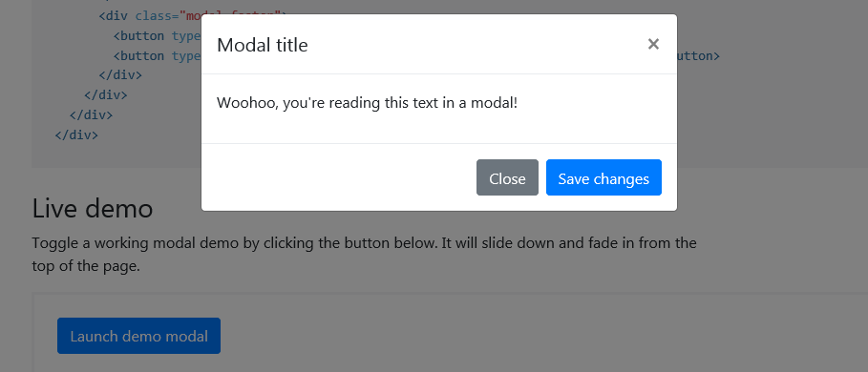Click the second "<button type" code line
Screen dimensions: 868x372
click(x=158, y=56)
